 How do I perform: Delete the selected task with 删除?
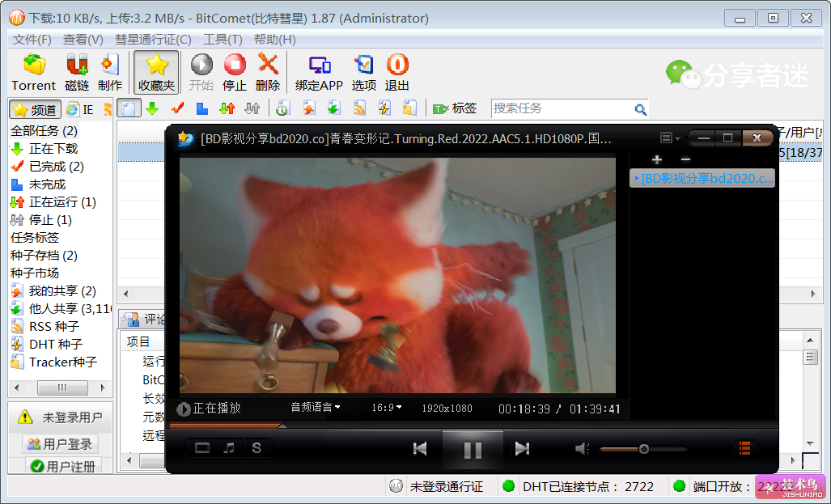coord(268,73)
